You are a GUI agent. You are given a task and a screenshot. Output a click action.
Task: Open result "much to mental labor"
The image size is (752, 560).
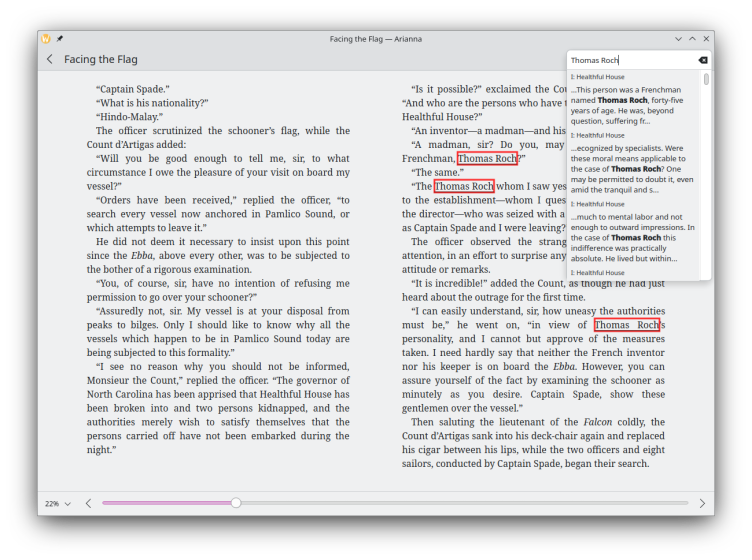click(x=634, y=237)
